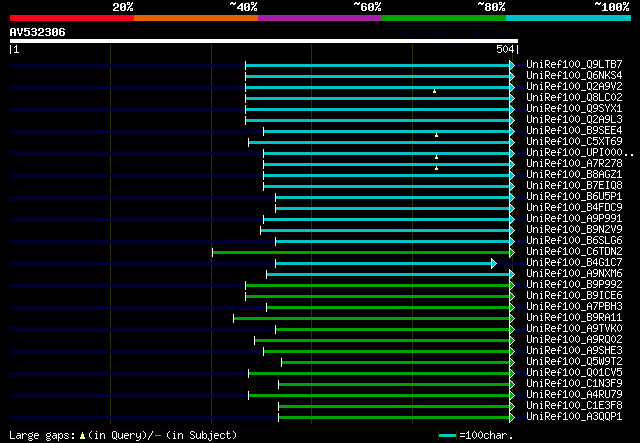Image resolution: width=640 pixels, height=443 pixels.
Task: Click the UniRef100_A9P991 label
Action: [x=574, y=218]
